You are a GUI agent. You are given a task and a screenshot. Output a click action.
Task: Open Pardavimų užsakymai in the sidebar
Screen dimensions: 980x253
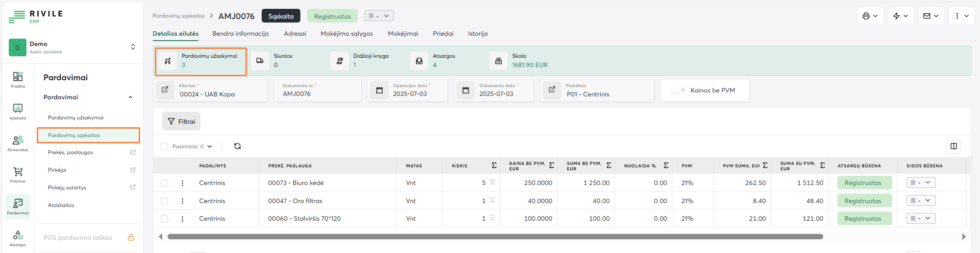tap(75, 118)
